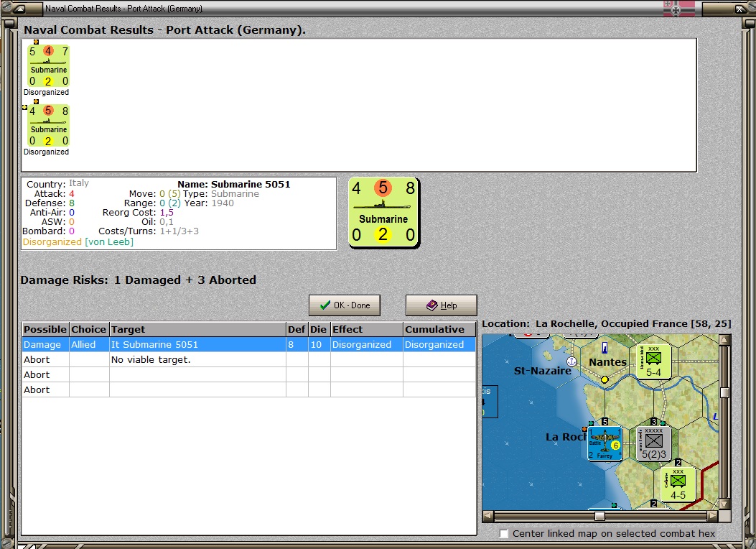Click the Target column header
The image size is (756, 549).
coord(197,330)
